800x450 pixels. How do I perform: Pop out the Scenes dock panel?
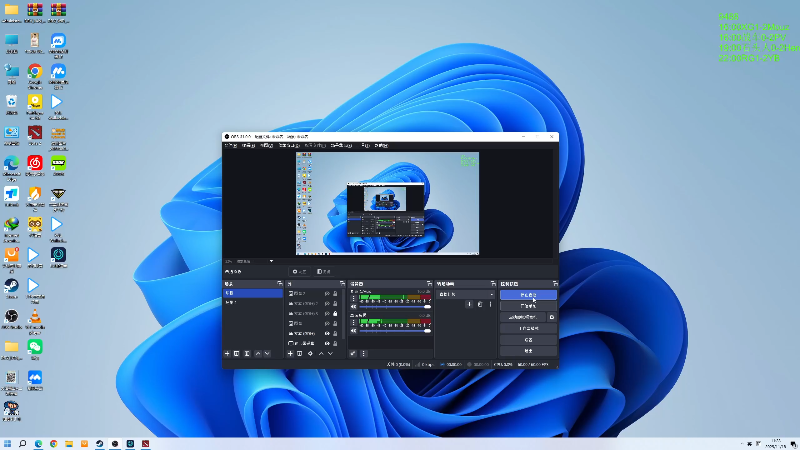tap(280, 284)
